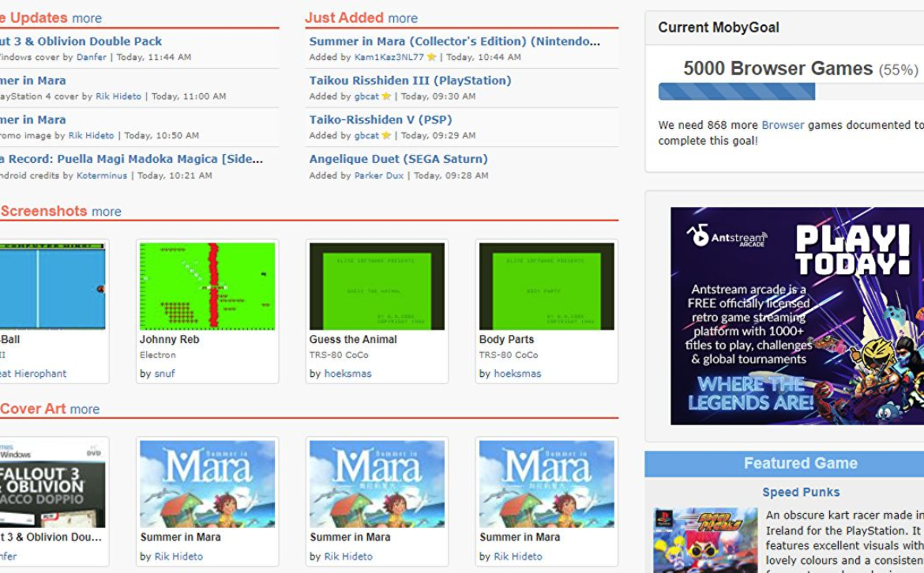924x573 pixels.
Task: Click 'more' next to Just Added
Action: click(x=403, y=18)
